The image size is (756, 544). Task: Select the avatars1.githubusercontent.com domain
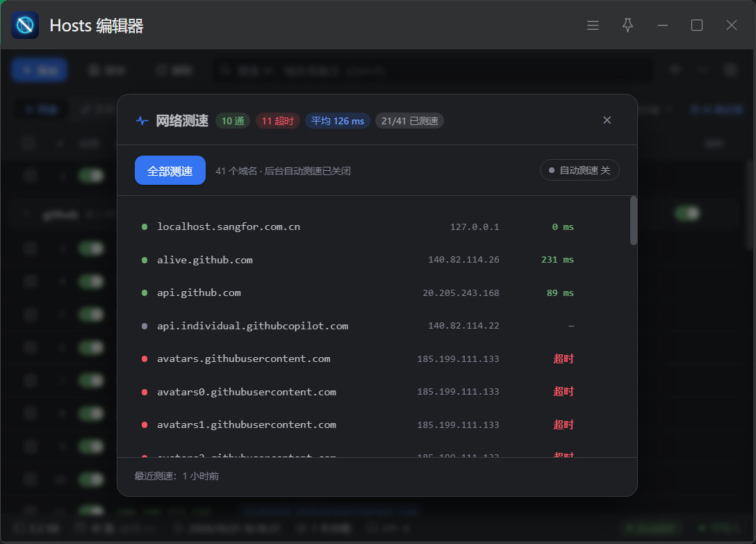point(247,425)
